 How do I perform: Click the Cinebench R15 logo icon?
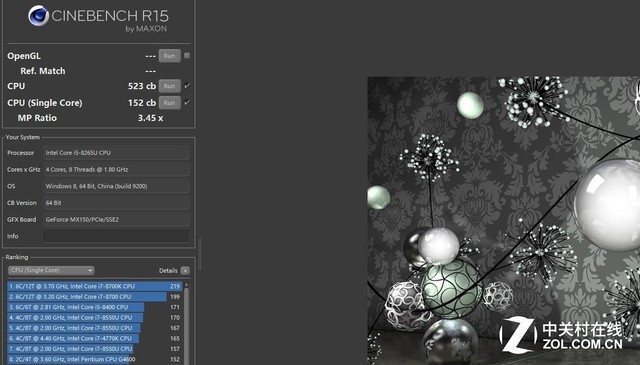[x=39, y=16]
